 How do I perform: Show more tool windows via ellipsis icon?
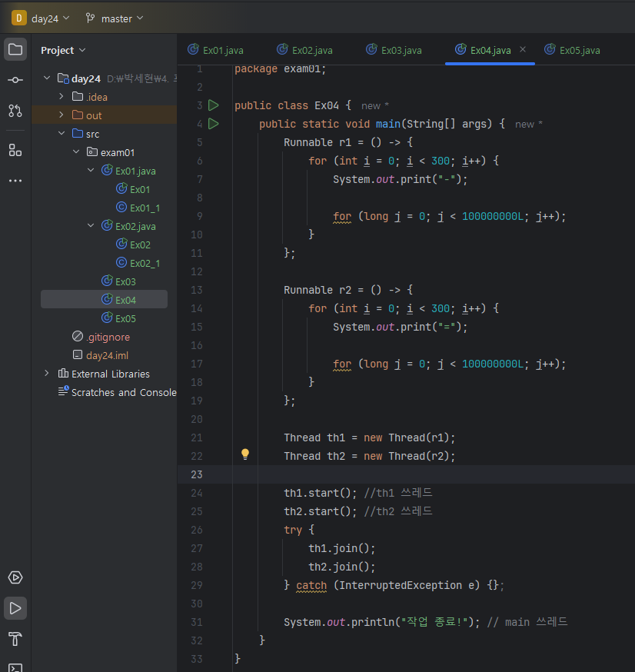click(x=15, y=181)
